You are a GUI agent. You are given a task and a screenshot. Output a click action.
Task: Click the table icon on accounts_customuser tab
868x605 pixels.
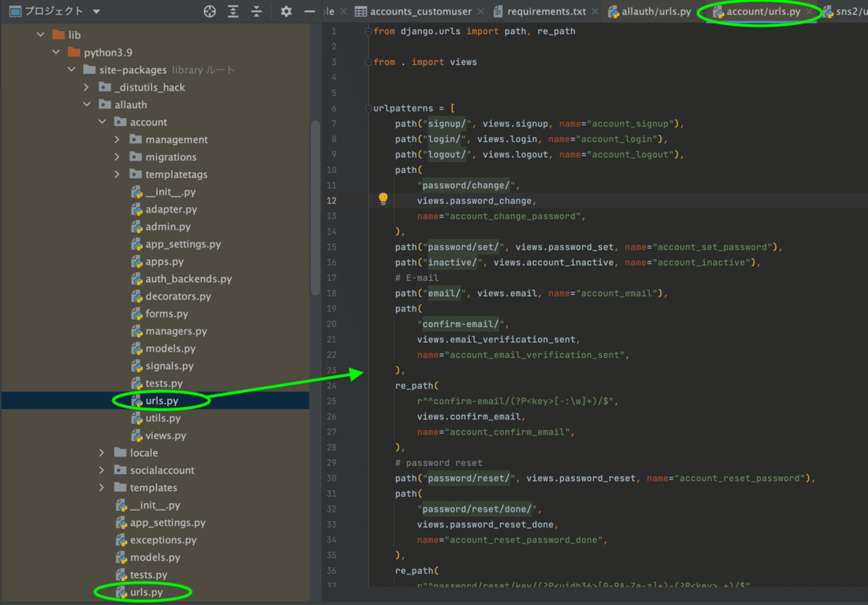(x=360, y=12)
